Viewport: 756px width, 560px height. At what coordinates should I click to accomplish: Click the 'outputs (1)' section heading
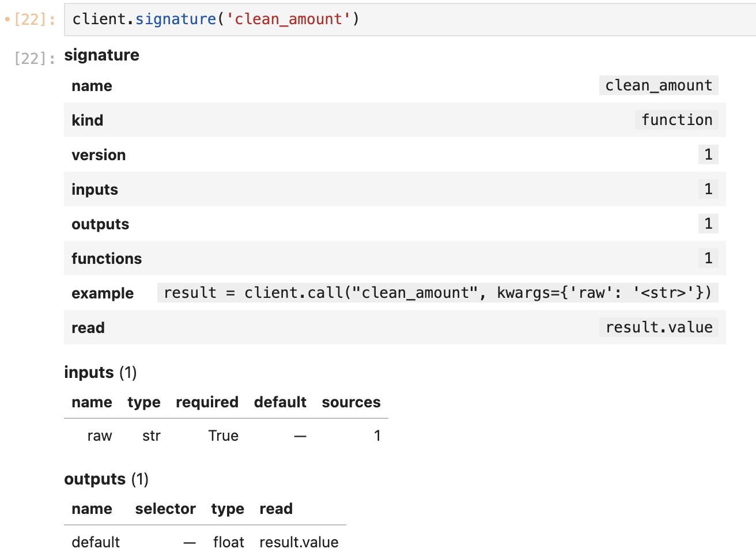tap(106, 479)
